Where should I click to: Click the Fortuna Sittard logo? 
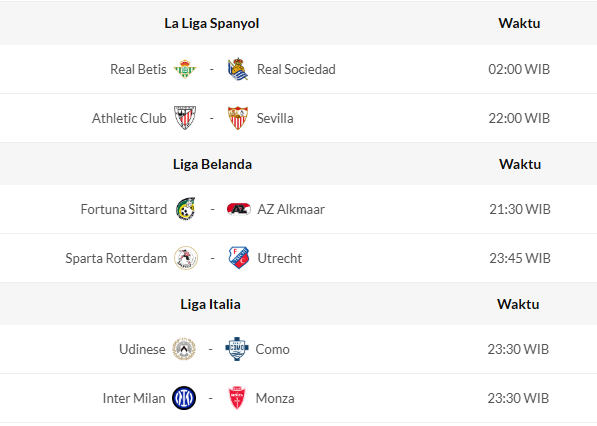(186, 209)
